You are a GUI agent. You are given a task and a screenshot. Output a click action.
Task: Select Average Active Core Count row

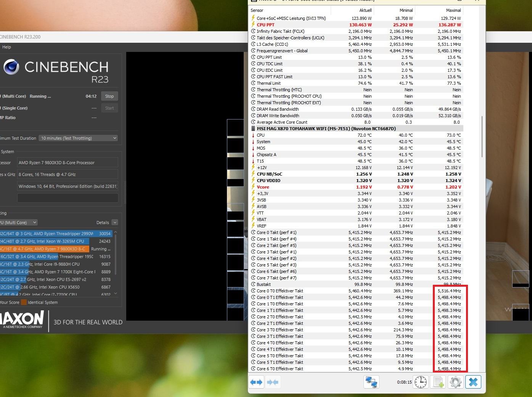[356, 122]
